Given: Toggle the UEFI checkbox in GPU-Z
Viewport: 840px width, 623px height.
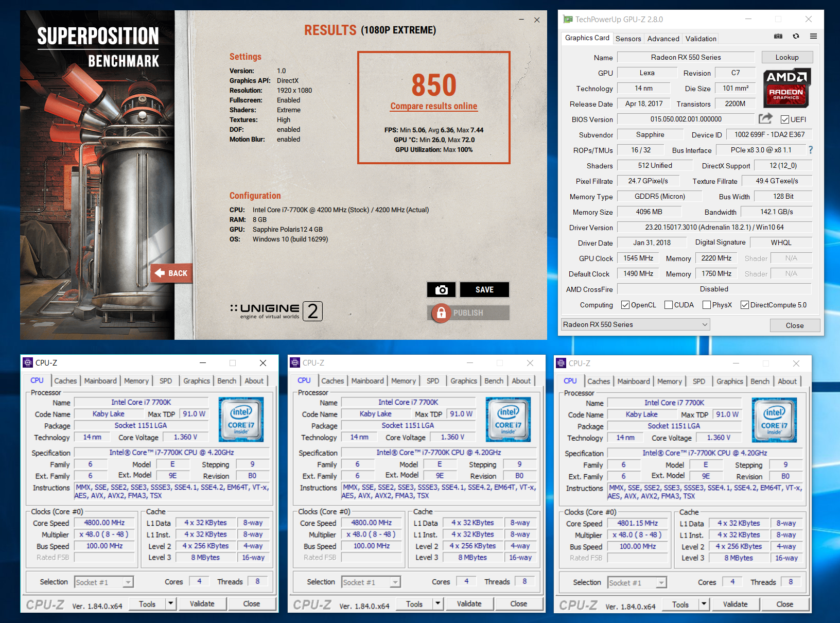Looking at the screenshot, I should (x=785, y=119).
